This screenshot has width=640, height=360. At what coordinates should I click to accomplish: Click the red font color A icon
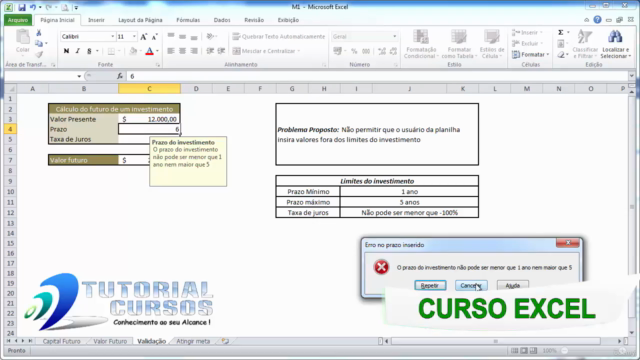pos(149,51)
